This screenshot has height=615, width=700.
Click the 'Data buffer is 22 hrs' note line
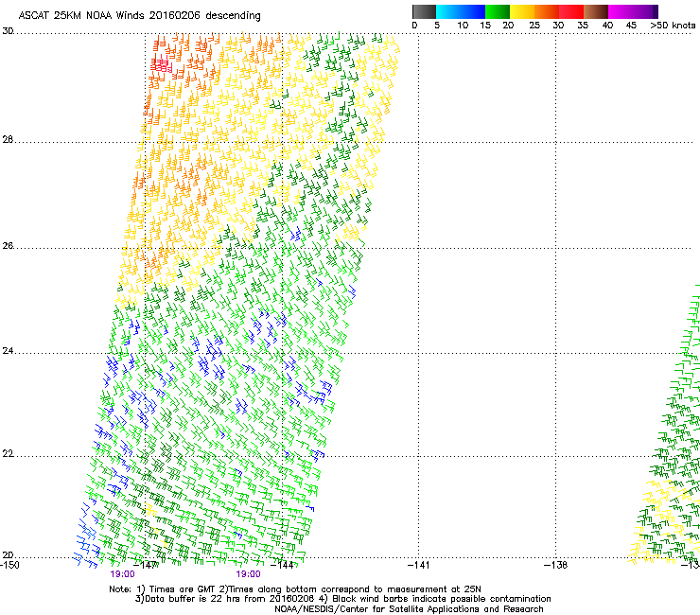click(x=342, y=599)
